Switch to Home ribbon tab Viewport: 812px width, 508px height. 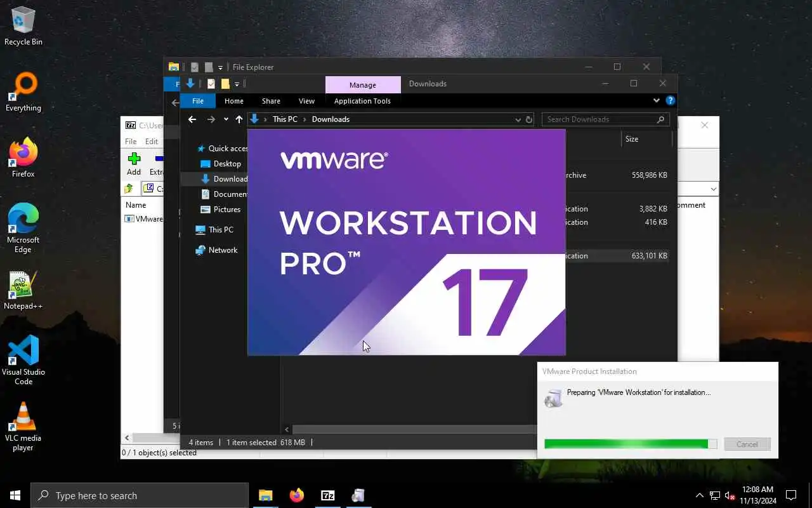point(234,101)
